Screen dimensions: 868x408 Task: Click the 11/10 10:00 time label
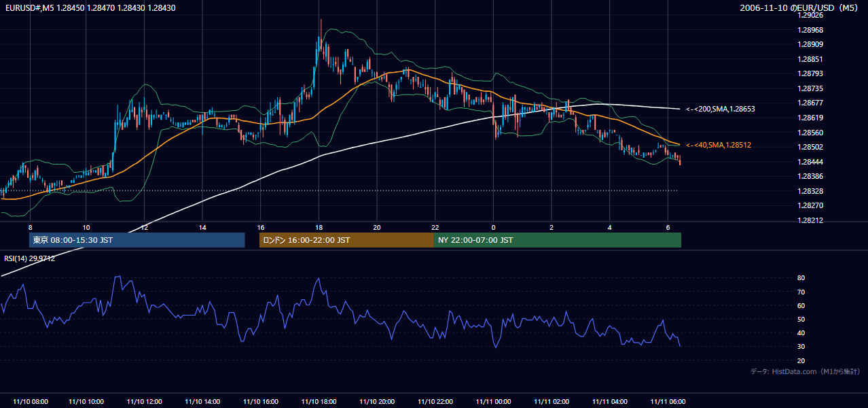(86, 401)
